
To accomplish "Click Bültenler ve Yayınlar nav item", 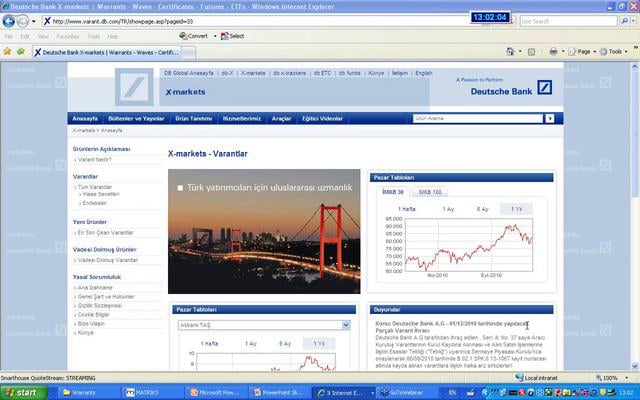I will 136,118.
